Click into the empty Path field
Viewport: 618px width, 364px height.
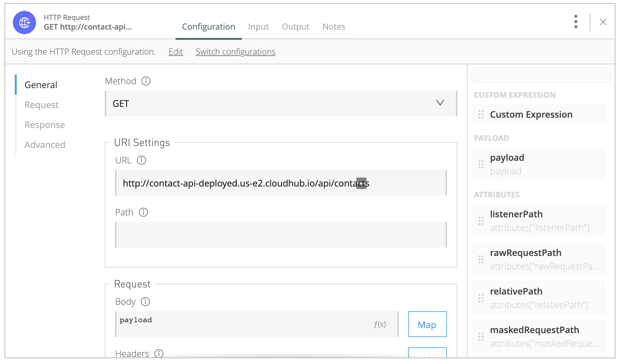click(x=281, y=235)
